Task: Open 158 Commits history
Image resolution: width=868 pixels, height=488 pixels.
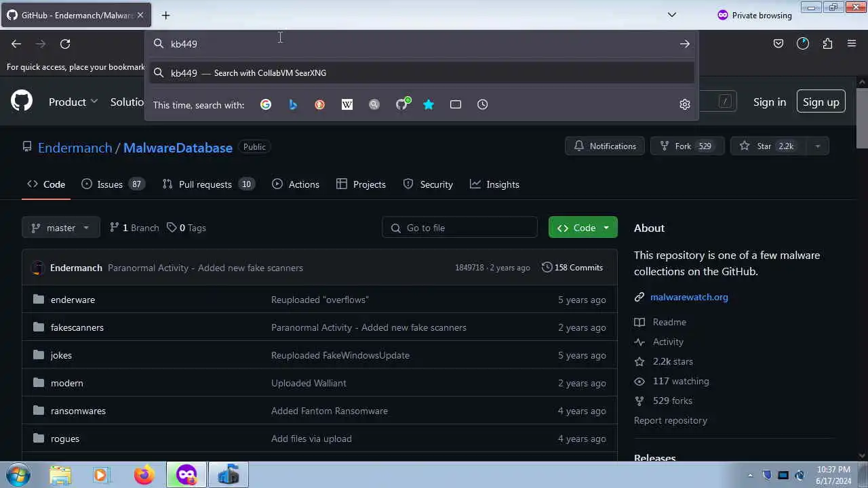Action: pos(572,268)
